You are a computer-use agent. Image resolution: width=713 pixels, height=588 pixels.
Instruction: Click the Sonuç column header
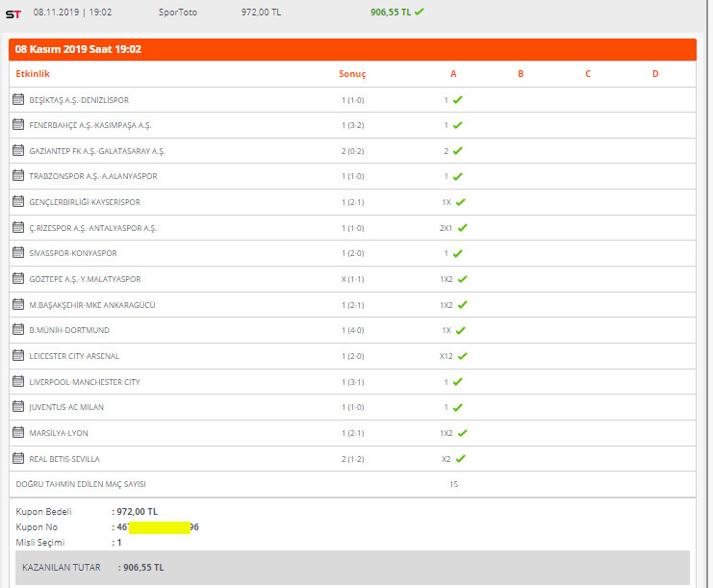pos(352,74)
